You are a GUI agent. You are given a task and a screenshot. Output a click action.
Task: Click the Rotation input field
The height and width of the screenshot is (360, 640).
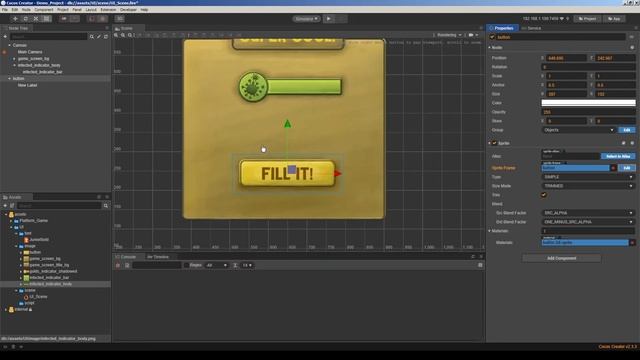(x=588, y=67)
